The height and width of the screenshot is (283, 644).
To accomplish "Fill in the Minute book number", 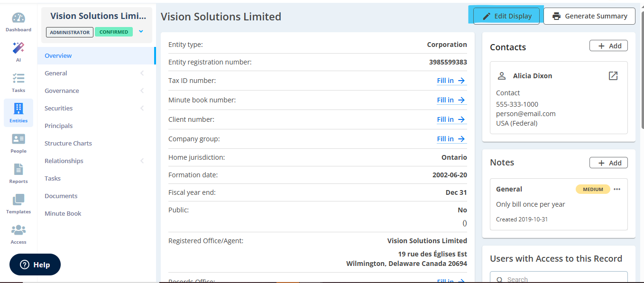I will click(x=451, y=100).
